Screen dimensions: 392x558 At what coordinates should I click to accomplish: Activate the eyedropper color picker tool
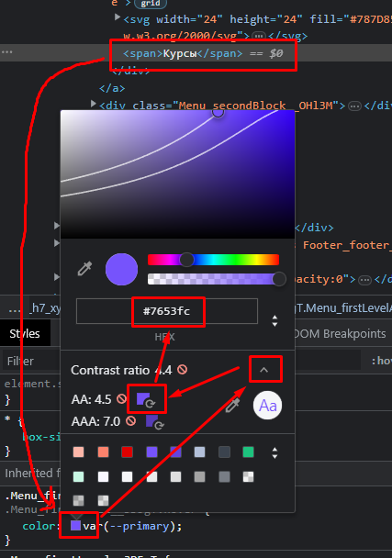pos(84,269)
